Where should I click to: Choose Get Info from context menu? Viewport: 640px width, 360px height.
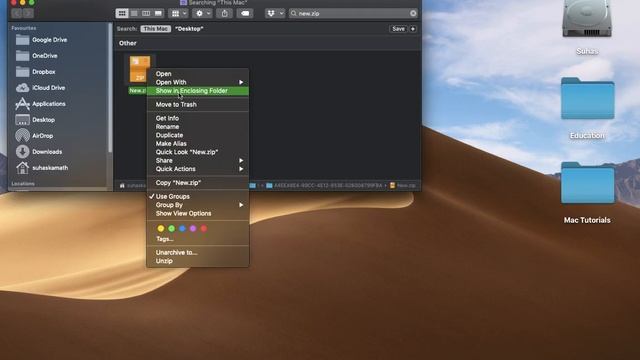tap(198, 118)
